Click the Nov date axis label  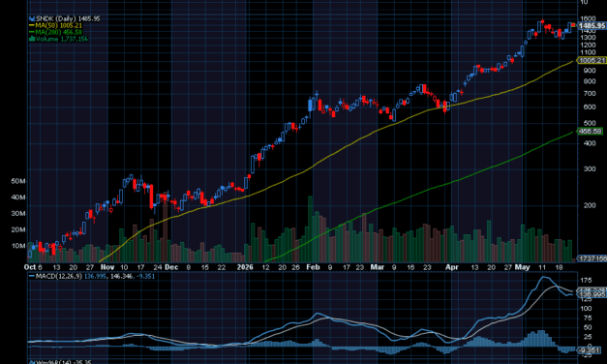[107, 267]
